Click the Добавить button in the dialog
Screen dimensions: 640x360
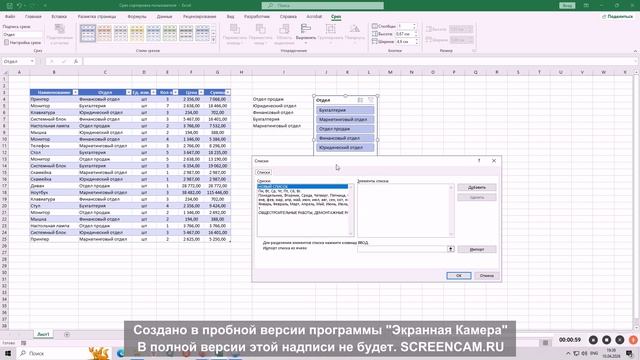tap(477, 187)
